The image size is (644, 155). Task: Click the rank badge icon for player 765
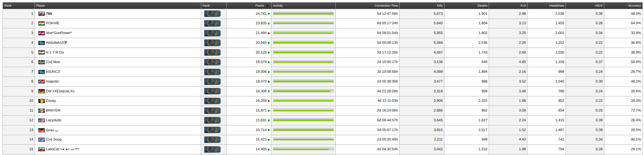[x=212, y=14]
